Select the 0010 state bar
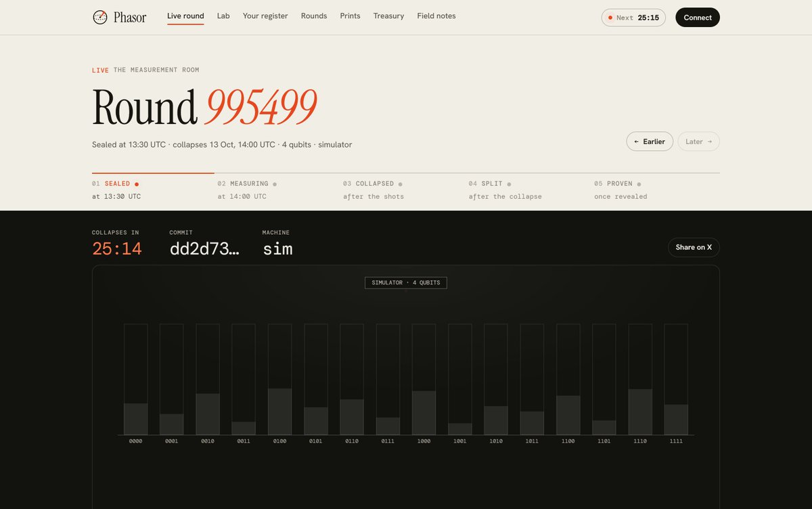Screen dimensions: 812x509 (x=208, y=379)
